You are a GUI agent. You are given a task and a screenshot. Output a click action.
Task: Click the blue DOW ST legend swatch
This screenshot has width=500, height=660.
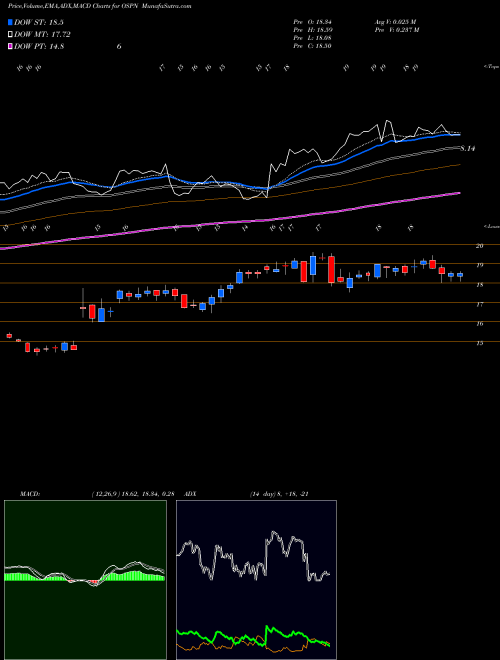coord(11,23)
